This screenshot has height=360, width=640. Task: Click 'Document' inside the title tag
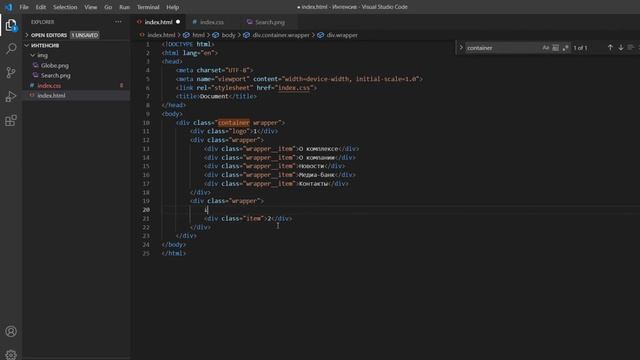pos(214,96)
